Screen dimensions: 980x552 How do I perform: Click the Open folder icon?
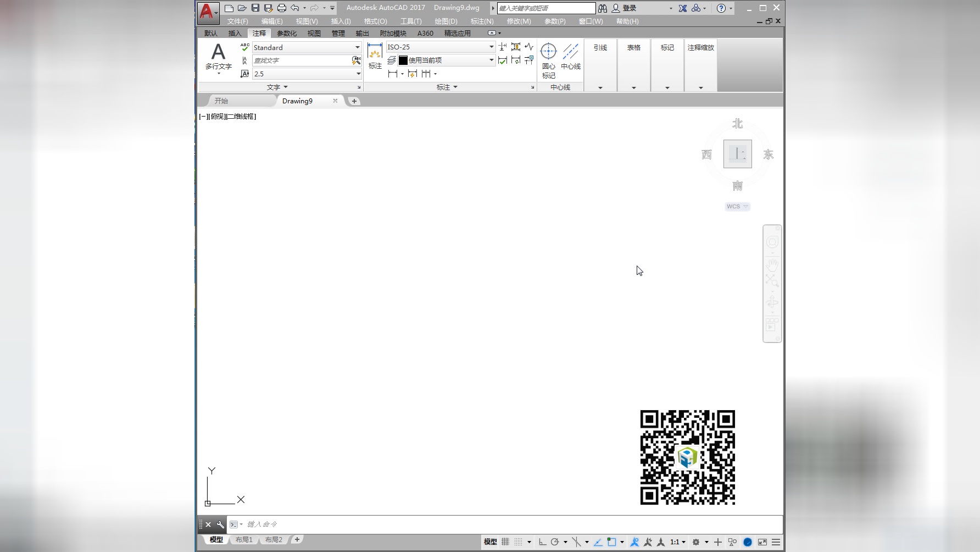(242, 8)
